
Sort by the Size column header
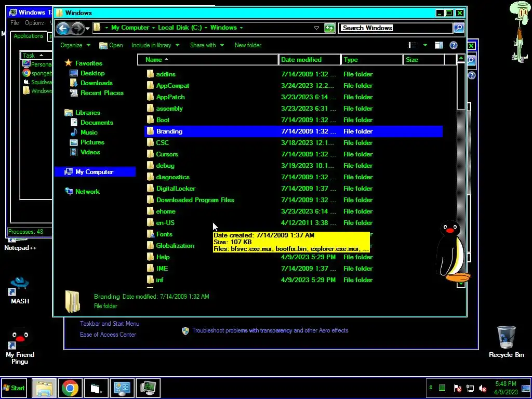[424, 60]
